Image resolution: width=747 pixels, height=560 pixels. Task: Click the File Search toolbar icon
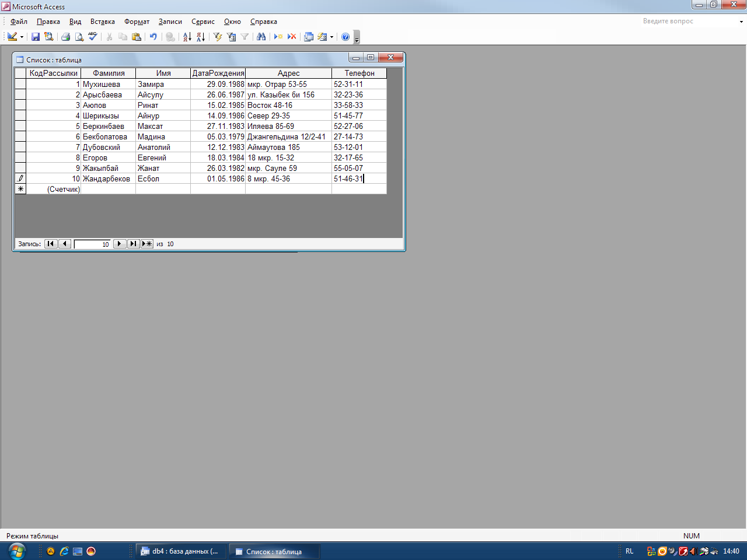coord(49,37)
